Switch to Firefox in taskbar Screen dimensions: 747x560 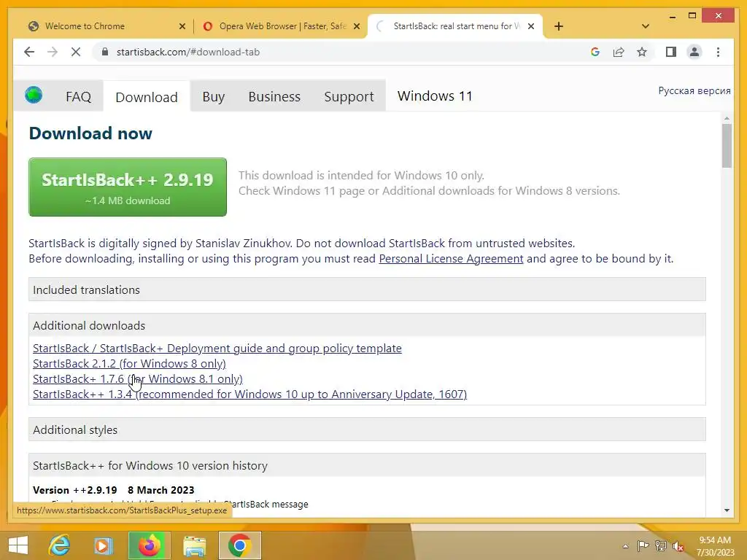coord(149,545)
